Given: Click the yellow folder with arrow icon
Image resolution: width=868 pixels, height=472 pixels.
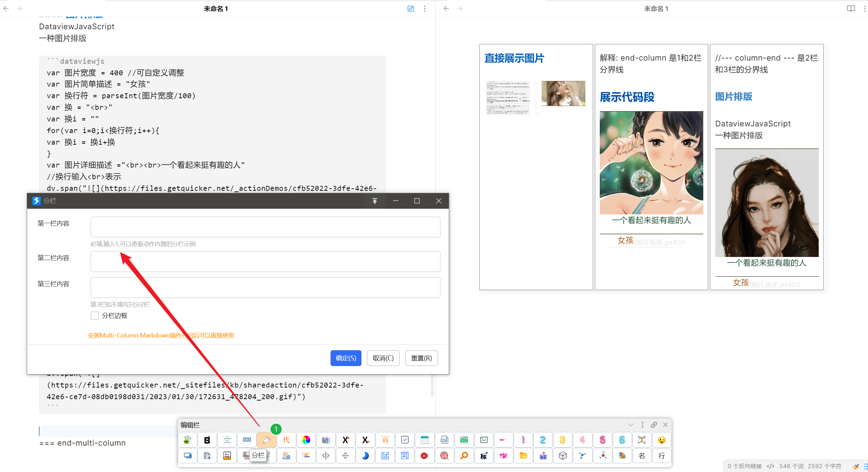Looking at the screenshot, I should 523,456.
